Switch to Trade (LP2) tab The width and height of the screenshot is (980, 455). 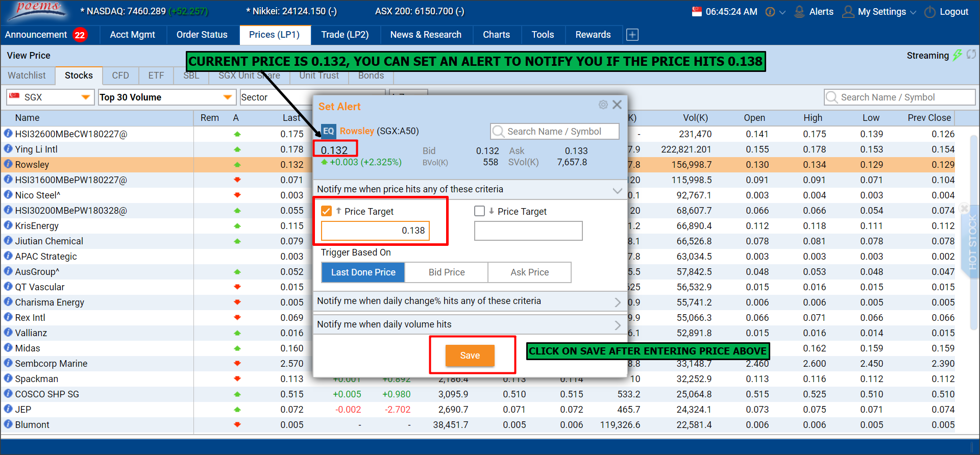tap(345, 35)
